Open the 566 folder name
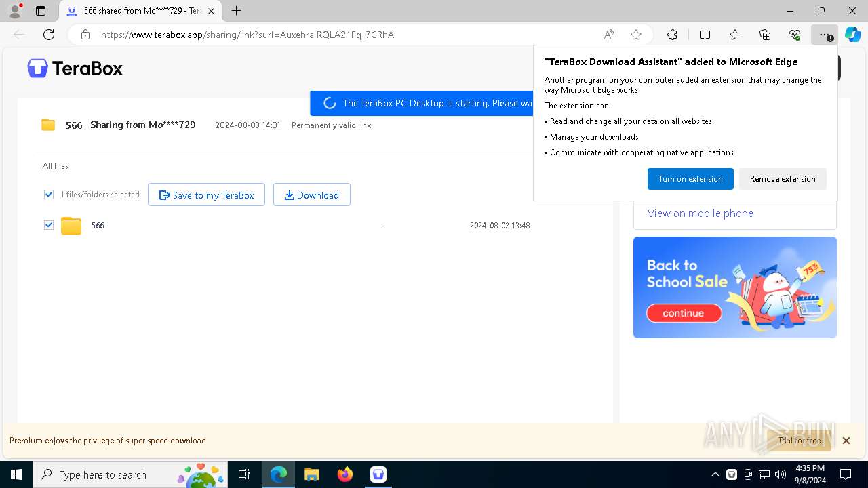The height and width of the screenshot is (488, 868). pyautogui.click(x=98, y=226)
